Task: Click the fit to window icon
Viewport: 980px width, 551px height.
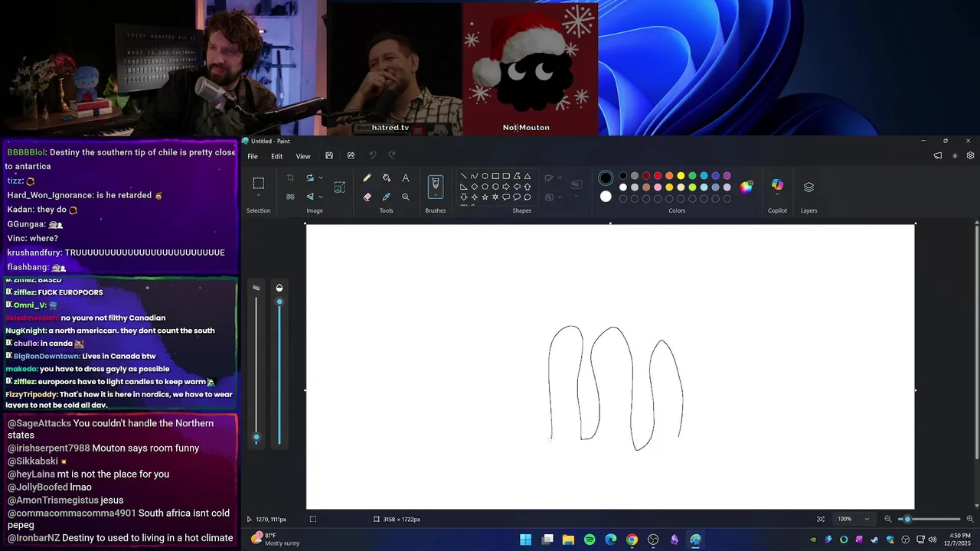Action: tap(821, 519)
